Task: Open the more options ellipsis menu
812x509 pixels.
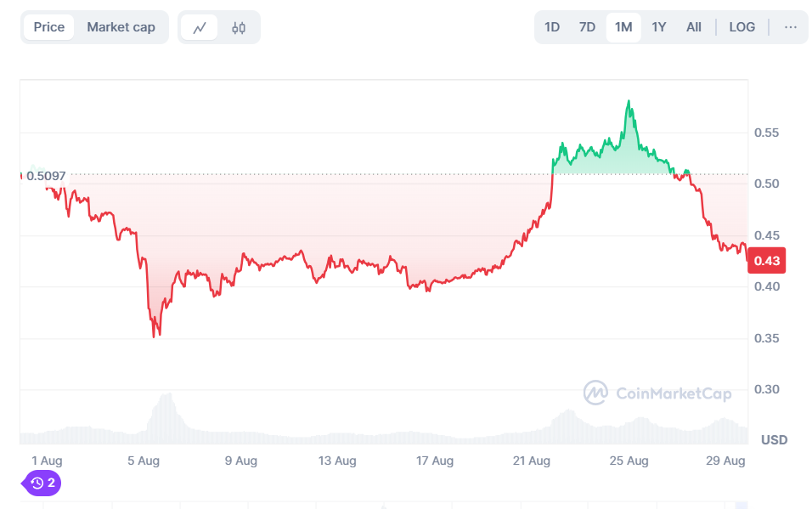Action: [x=791, y=27]
